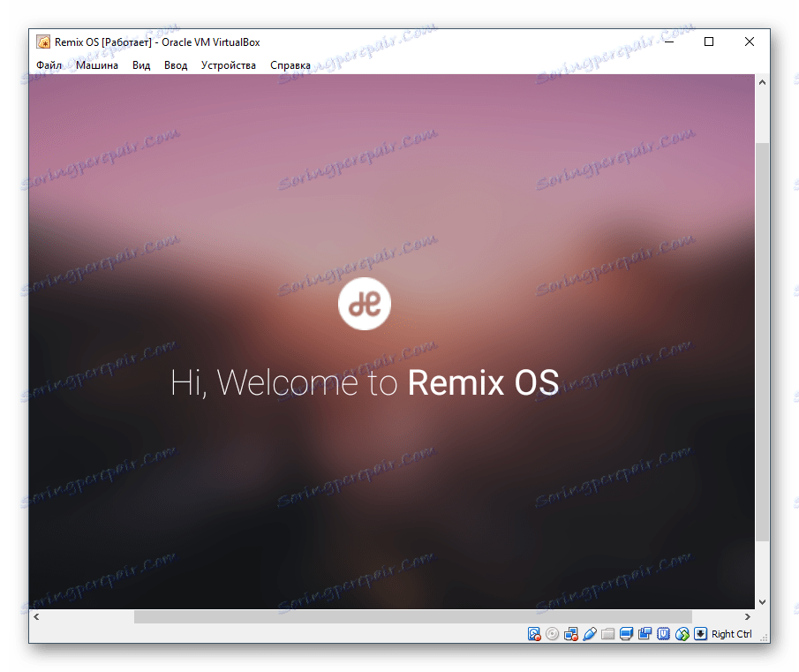
Task: Click the hard disk activity status icon
Action: (x=534, y=634)
